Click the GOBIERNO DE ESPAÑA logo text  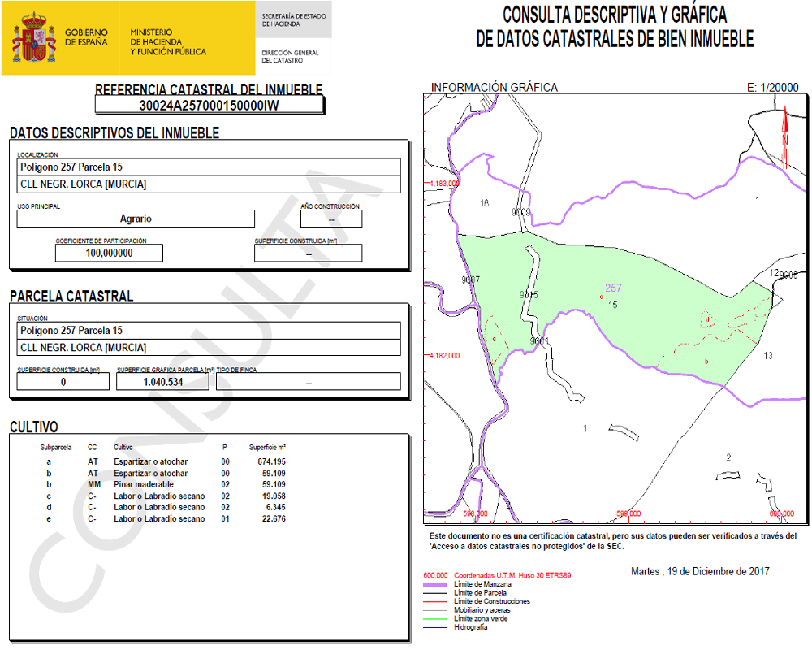tap(87, 37)
